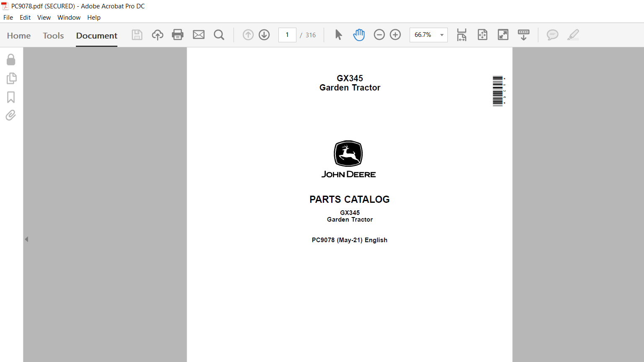Print the document

[178, 35]
